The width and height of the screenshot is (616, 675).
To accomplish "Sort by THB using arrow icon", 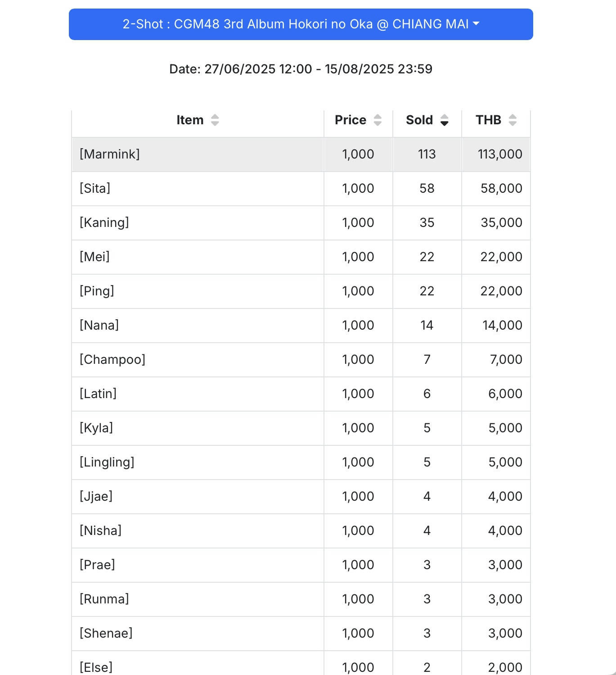I will point(513,120).
